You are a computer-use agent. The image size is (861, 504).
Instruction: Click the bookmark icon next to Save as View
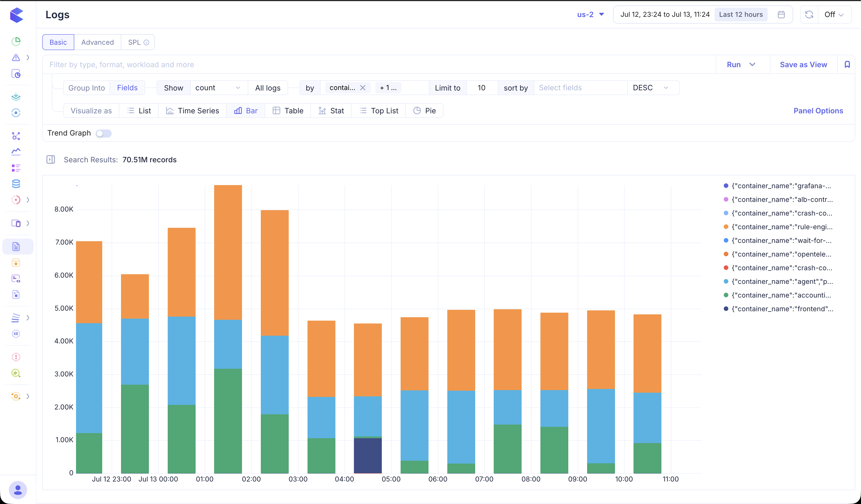click(x=847, y=65)
